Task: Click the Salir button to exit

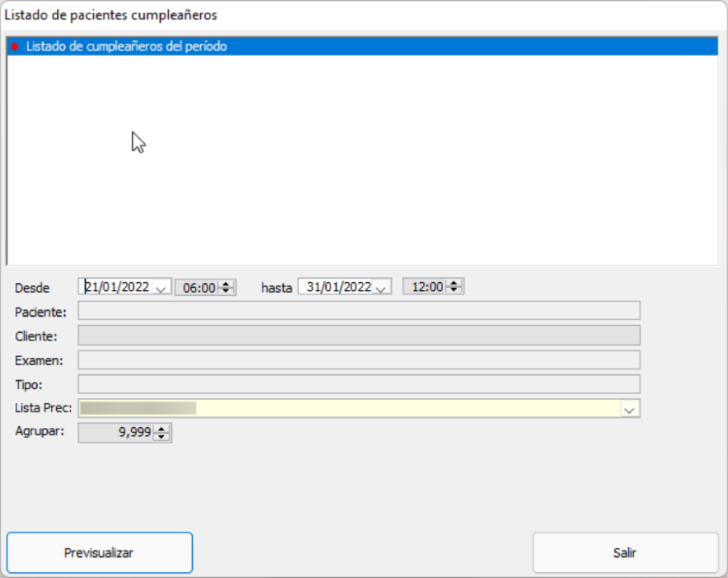Action: click(x=625, y=553)
